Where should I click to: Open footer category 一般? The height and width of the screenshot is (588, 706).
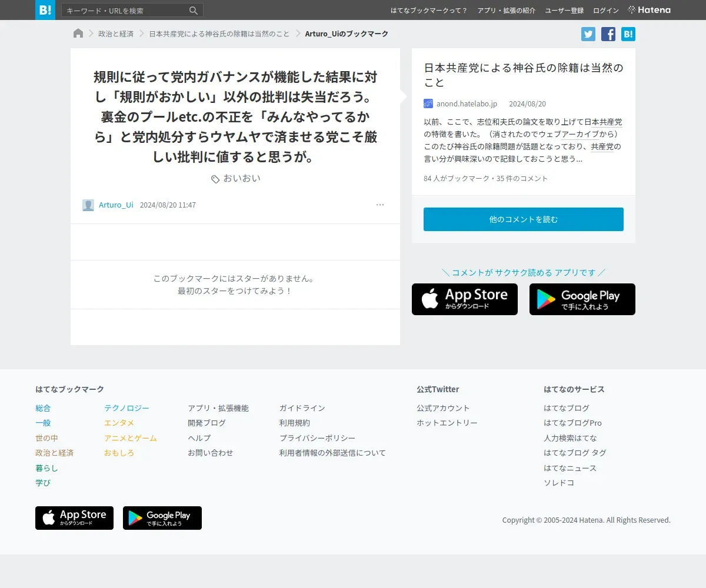click(43, 423)
